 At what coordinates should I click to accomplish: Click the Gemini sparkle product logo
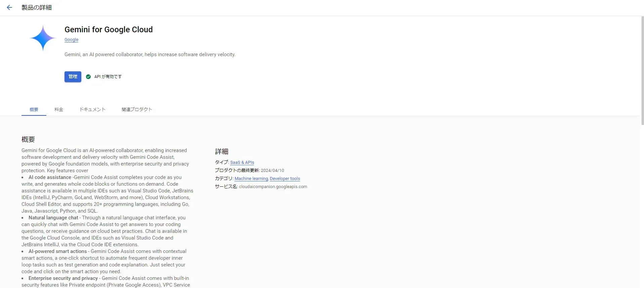click(x=43, y=38)
